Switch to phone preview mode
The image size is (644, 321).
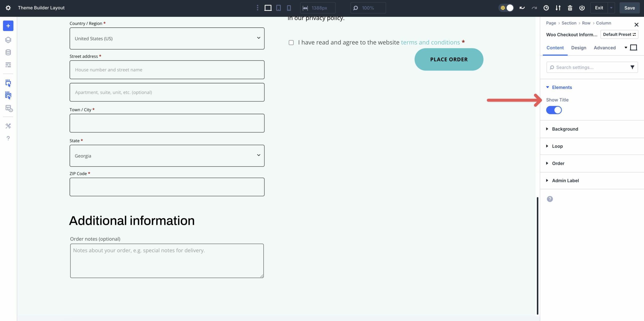pos(289,8)
